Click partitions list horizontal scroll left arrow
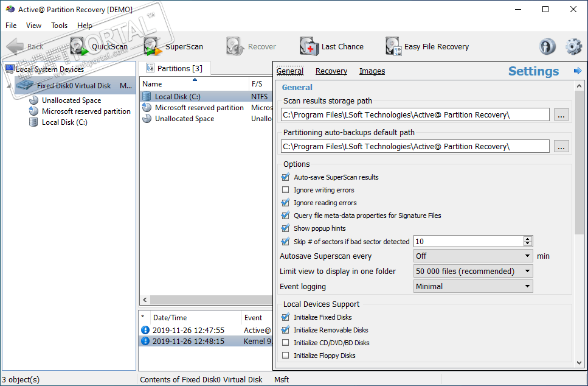Image resolution: width=588 pixels, height=386 pixels. (x=145, y=300)
